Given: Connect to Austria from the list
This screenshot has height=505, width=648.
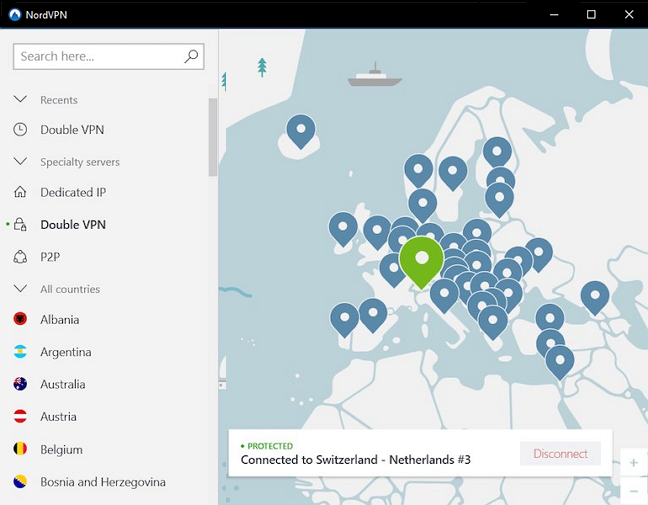Looking at the screenshot, I should point(58,416).
